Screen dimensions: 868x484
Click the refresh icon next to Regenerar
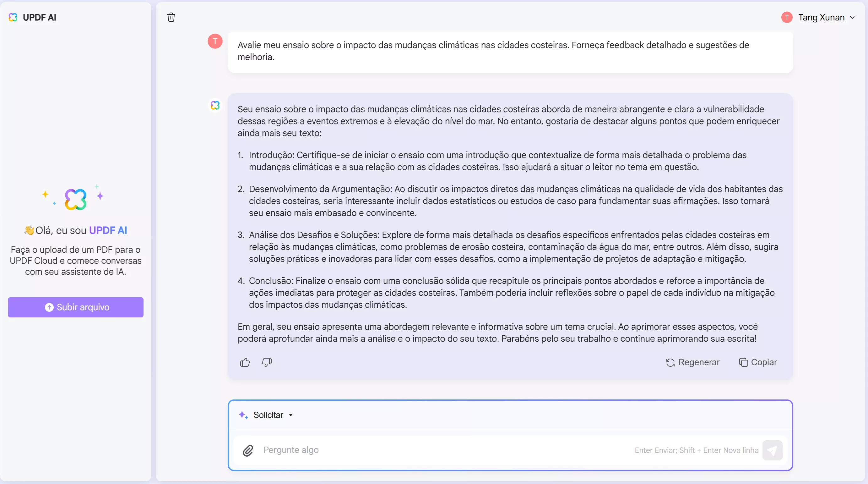pyautogui.click(x=670, y=362)
